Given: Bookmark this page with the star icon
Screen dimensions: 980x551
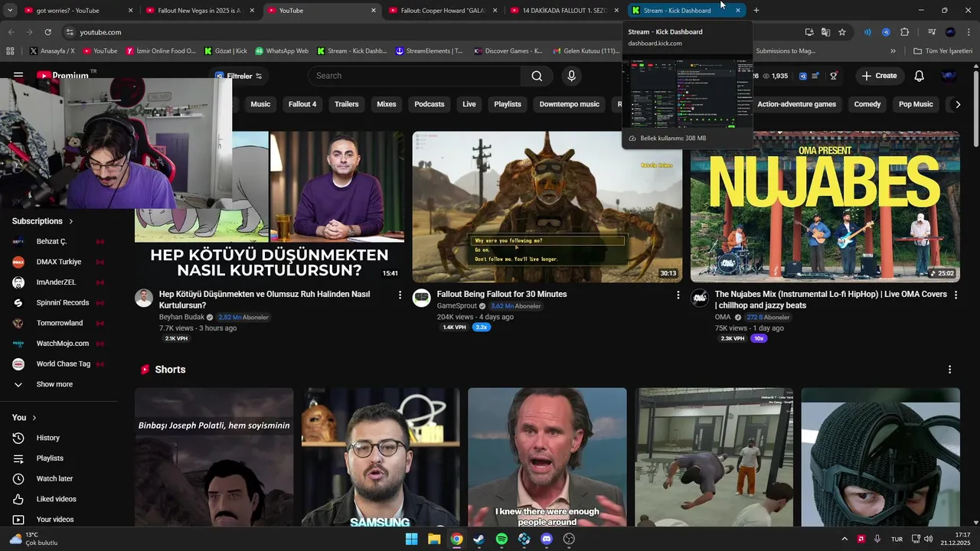Looking at the screenshot, I should pos(842,32).
